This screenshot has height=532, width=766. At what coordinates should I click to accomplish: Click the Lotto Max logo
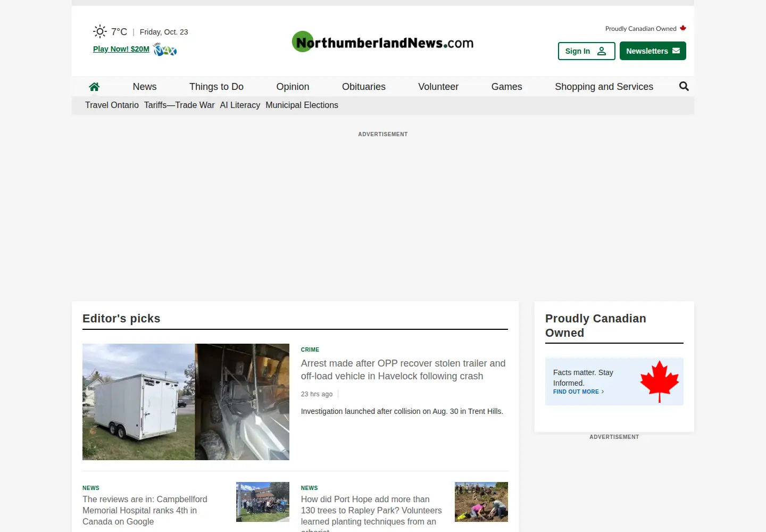(165, 49)
